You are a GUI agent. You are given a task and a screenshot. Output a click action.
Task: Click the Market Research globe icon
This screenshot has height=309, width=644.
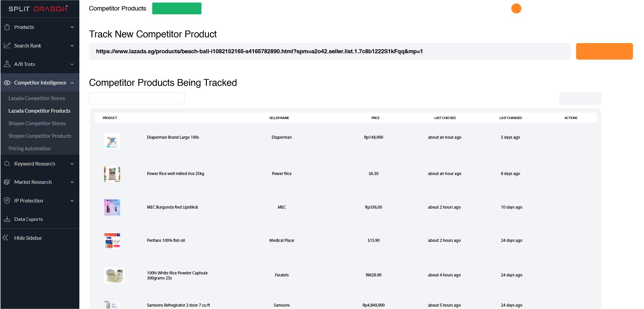(7, 182)
